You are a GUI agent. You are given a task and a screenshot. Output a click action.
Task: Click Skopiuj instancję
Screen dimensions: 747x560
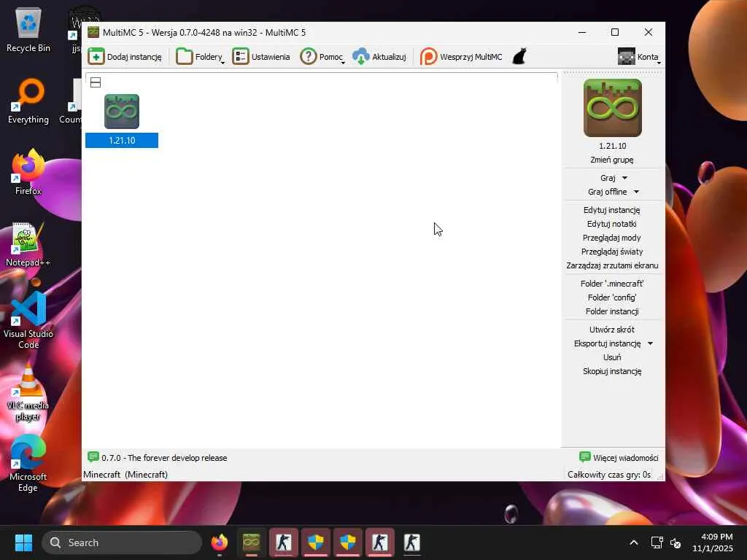click(x=612, y=371)
